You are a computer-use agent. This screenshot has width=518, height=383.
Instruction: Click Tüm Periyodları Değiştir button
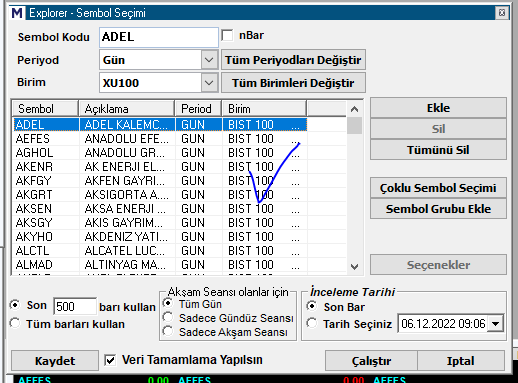[x=293, y=60]
